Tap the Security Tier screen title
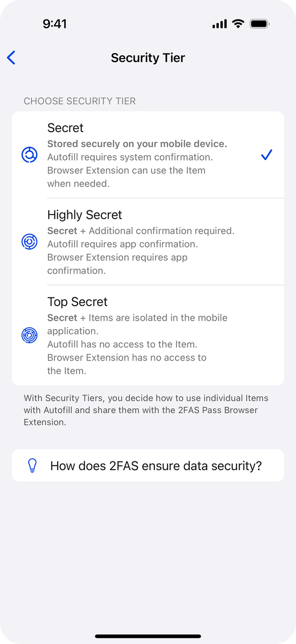 point(147,58)
